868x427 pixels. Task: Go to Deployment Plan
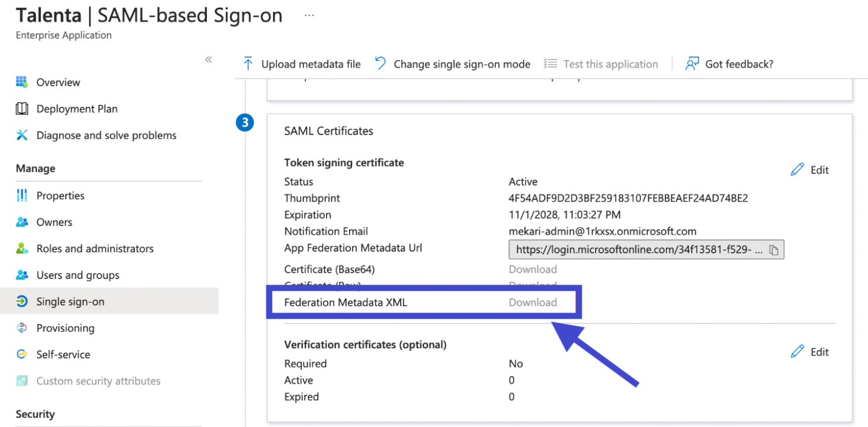point(77,109)
